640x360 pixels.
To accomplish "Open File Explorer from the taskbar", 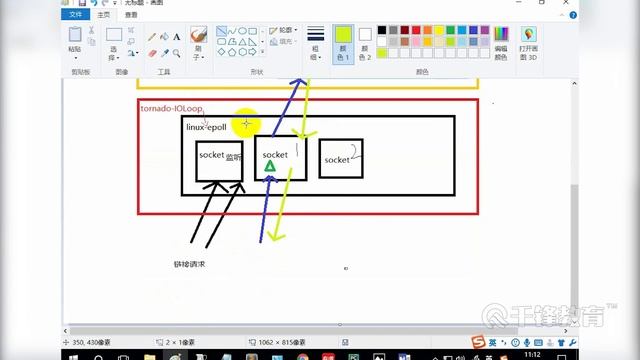I will click(x=150, y=357).
